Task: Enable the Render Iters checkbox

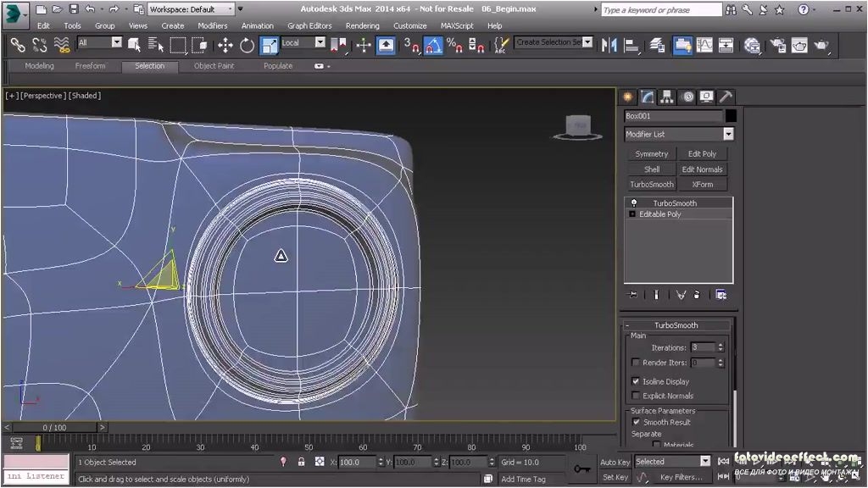Action: (636, 363)
